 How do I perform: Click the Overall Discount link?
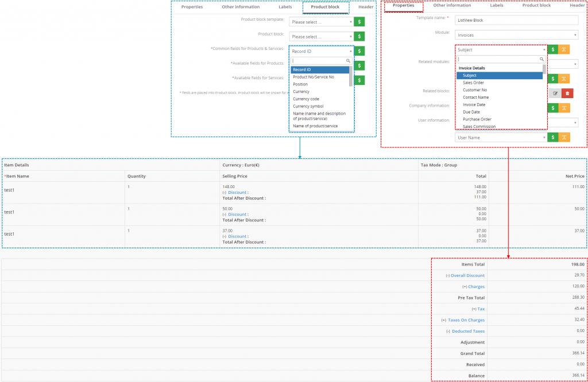(x=467, y=276)
